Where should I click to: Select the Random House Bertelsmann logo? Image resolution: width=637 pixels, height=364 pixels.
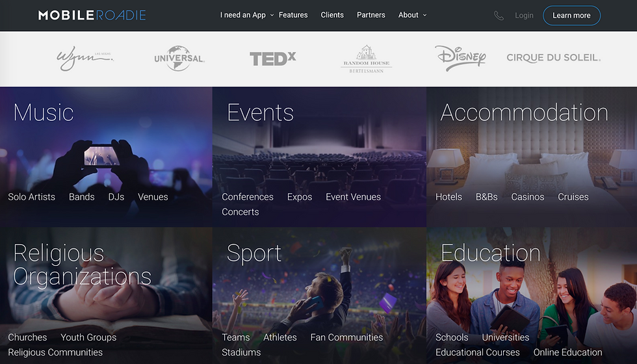(x=367, y=59)
